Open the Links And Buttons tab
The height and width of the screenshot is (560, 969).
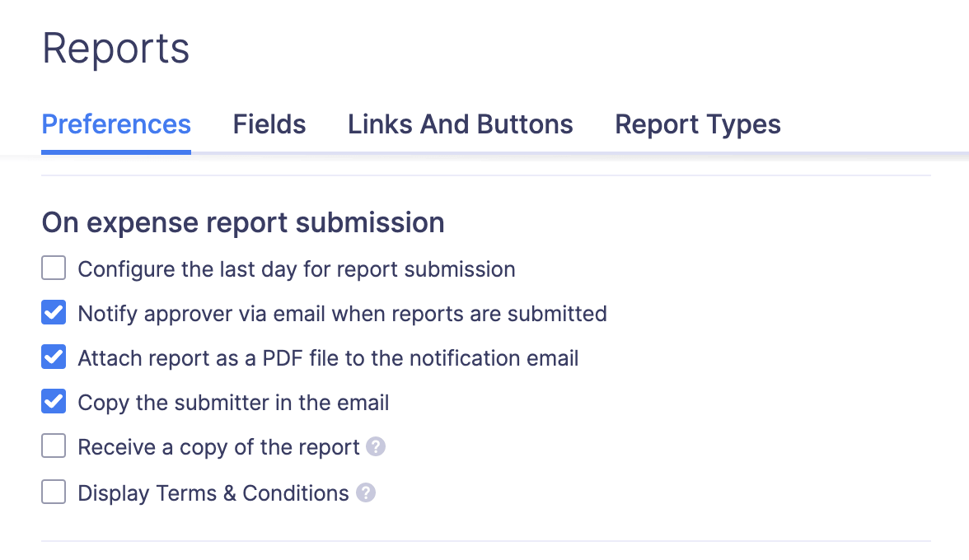(x=460, y=124)
